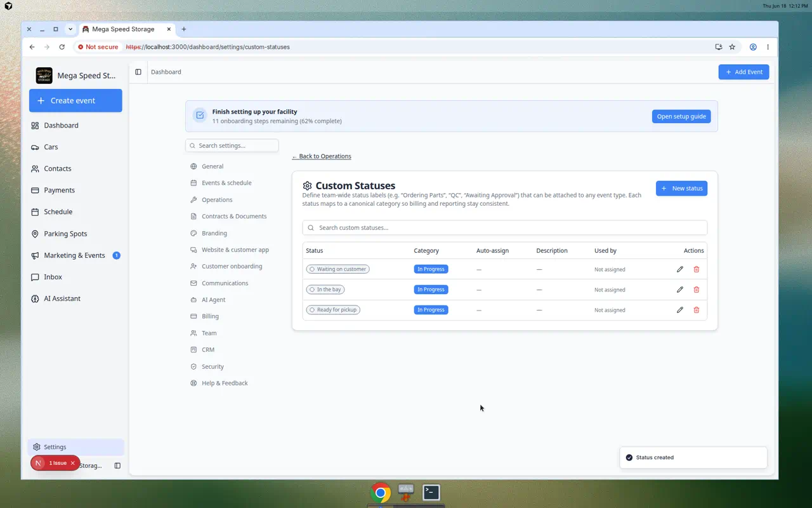This screenshot has height=508, width=812.
Task: Open a new browser tab
Action: [184, 29]
